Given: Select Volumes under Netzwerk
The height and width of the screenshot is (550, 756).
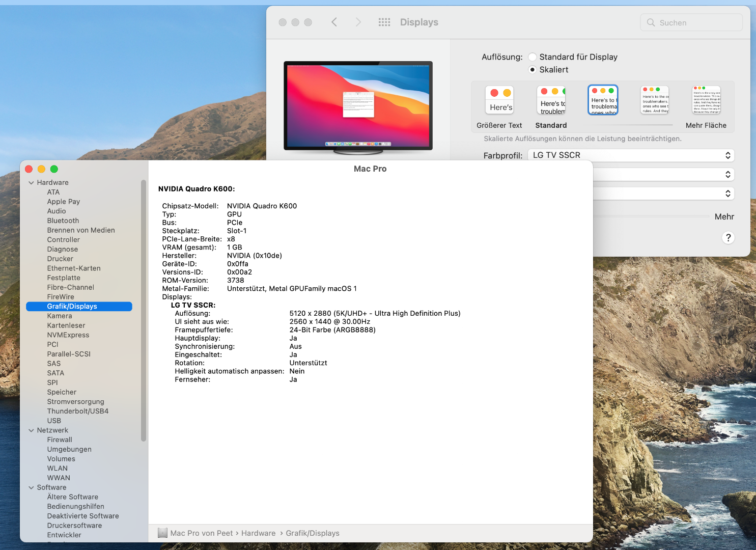Looking at the screenshot, I should point(61,459).
